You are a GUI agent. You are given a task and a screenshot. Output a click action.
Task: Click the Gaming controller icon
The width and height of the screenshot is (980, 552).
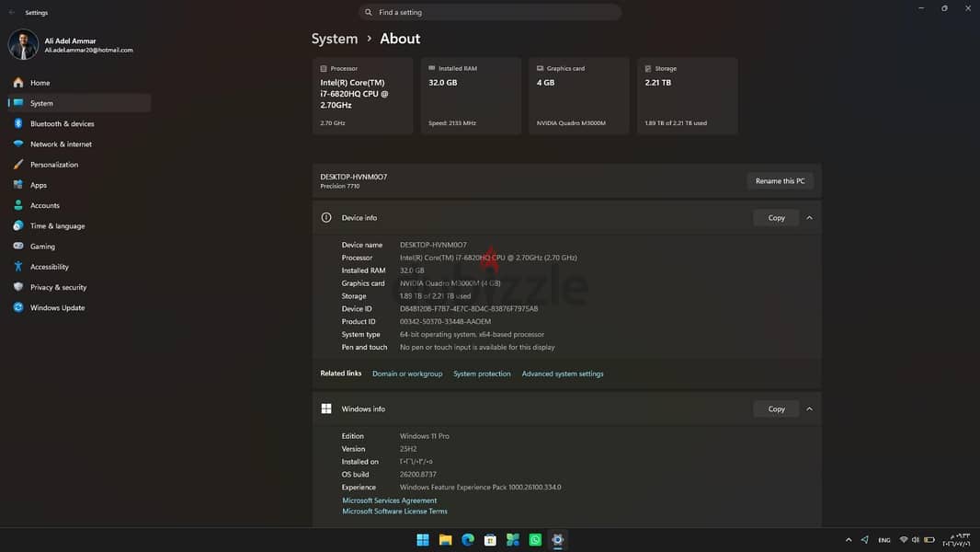point(18,247)
